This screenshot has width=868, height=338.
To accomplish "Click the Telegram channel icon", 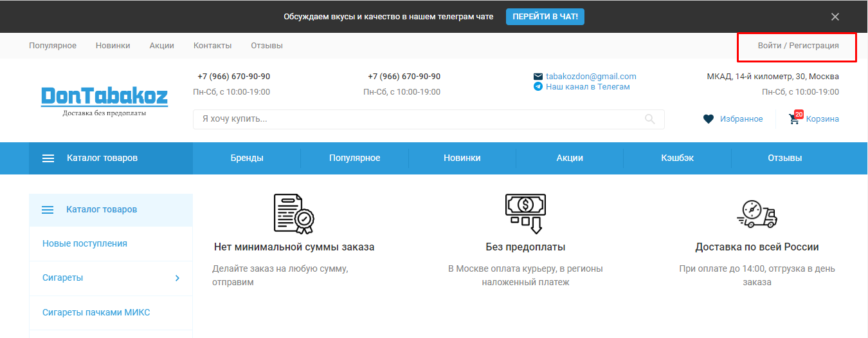I will coord(538,86).
